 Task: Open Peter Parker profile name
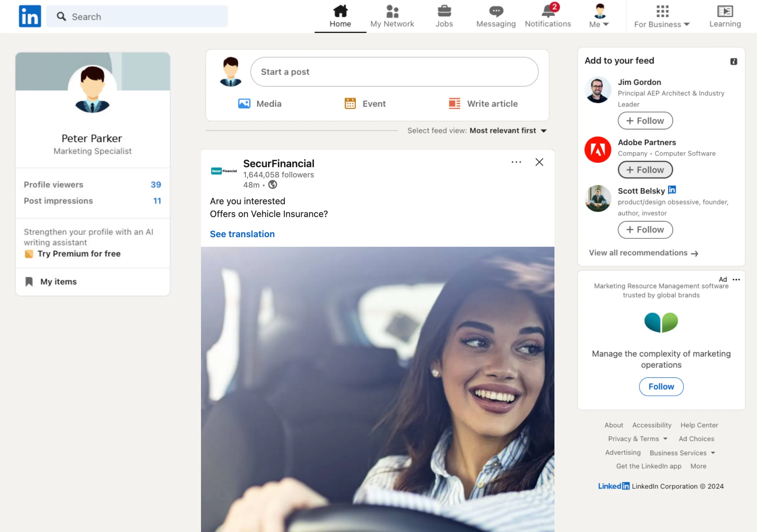[x=92, y=139]
